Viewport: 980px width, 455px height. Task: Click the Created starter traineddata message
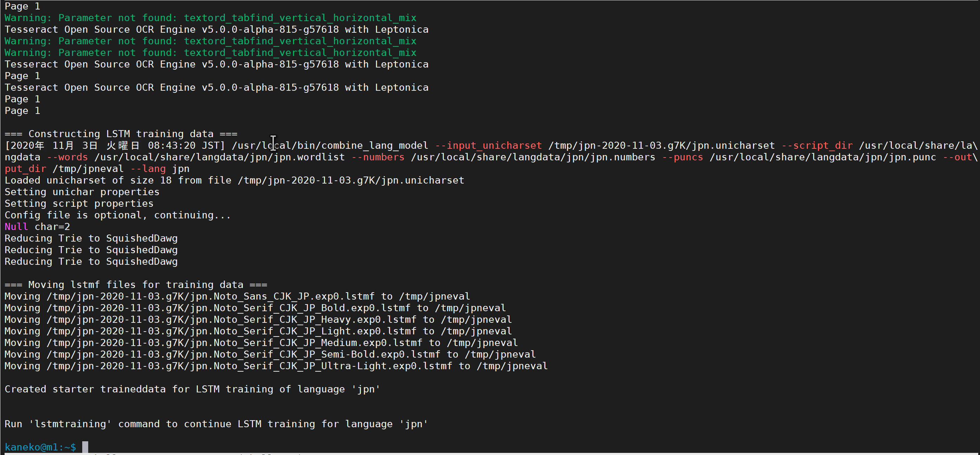(192, 389)
